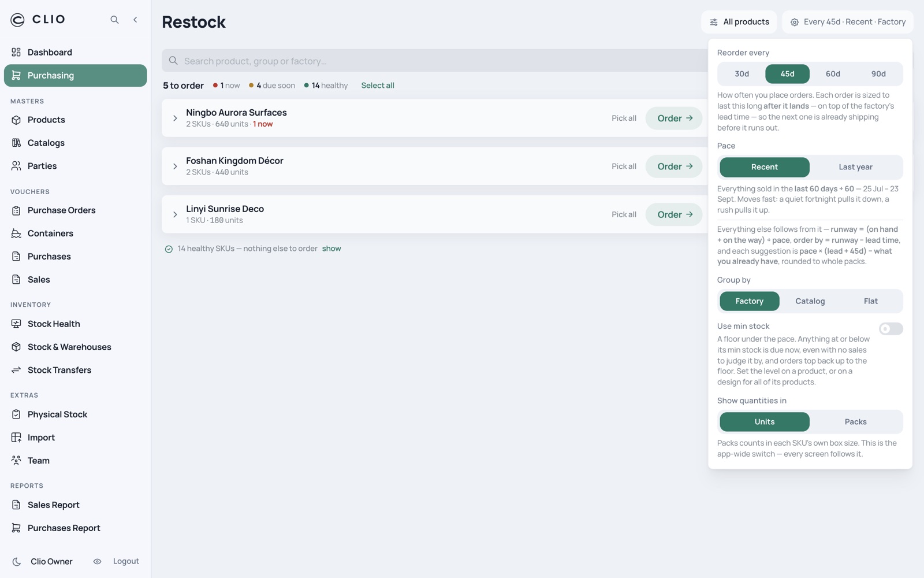
Task: Click the Containers ship icon
Action: pyautogui.click(x=16, y=234)
